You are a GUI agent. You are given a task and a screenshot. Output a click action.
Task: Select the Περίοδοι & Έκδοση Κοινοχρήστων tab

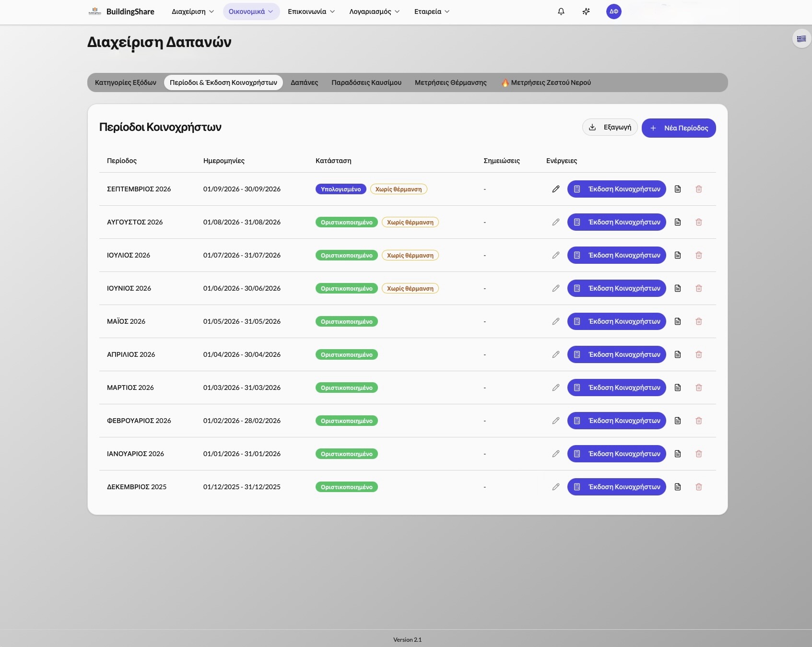pyautogui.click(x=224, y=82)
